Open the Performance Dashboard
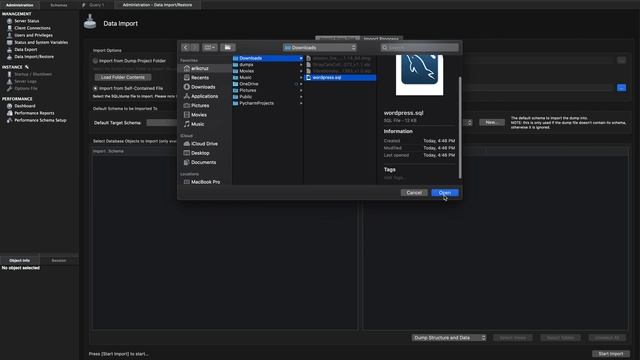The width and height of the screenshot is (640, 360). (x=24, y=106)
